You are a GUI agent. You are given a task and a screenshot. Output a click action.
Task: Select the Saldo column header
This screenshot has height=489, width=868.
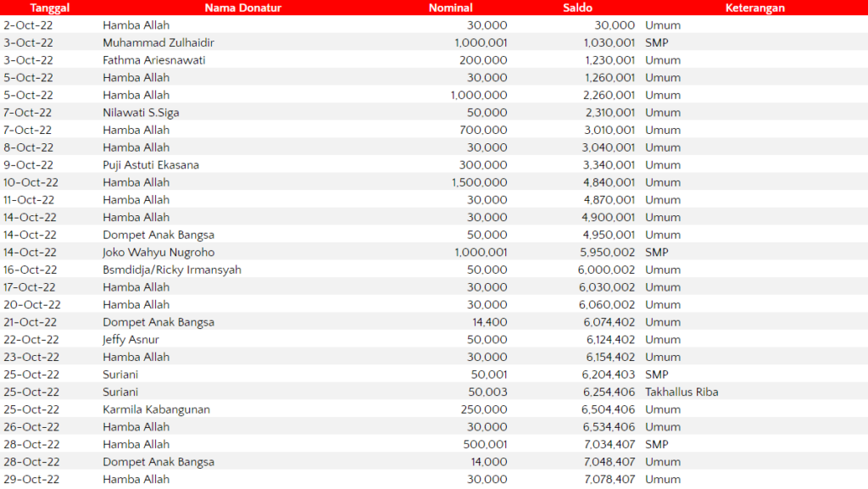click(x=578, y=8)
